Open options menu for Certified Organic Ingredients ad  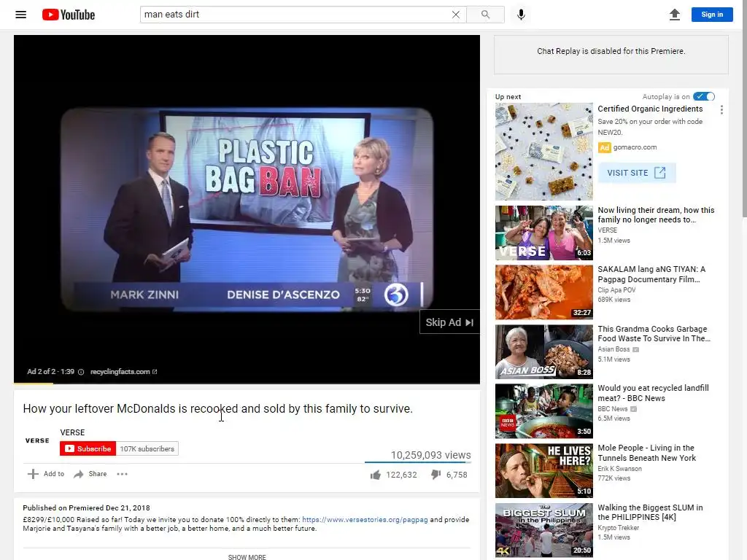721,110
